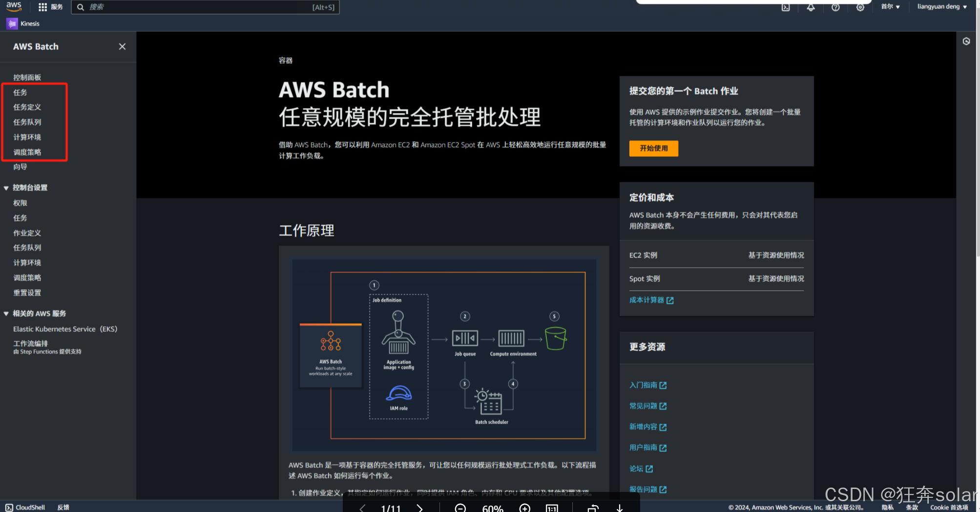Screen dimensions: 980x512
Task: Open 重置设置 in sidebar
Action: (27, 293)
